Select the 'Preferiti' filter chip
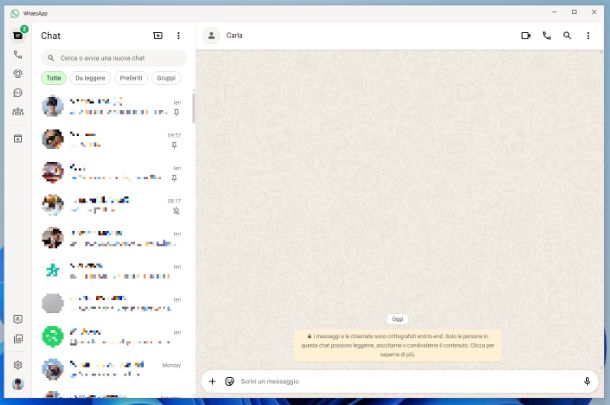 (x=131, y=78)
